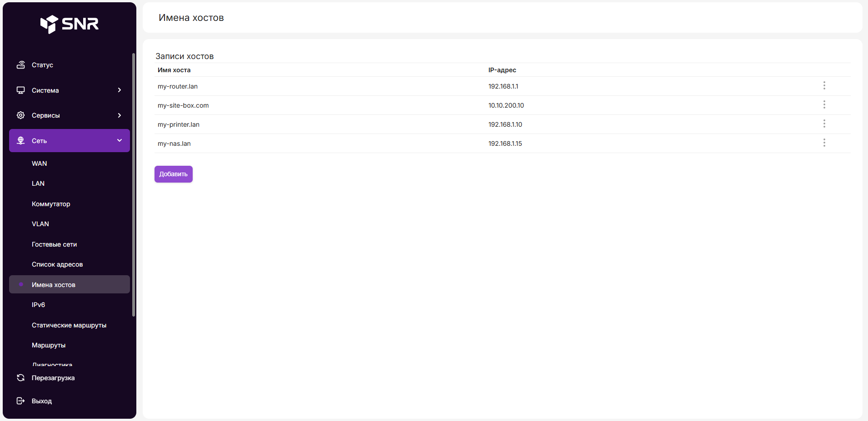Open three-dot menu for my-nas.lan row
868x421 pixels.
824,143
